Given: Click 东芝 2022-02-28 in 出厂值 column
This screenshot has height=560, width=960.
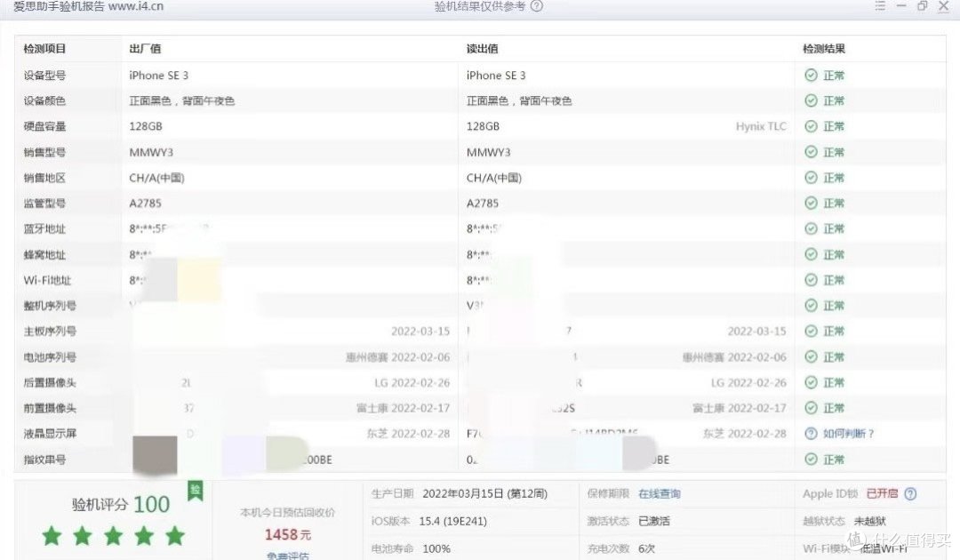Looking at the screenshot, I should tap(408, 434).
